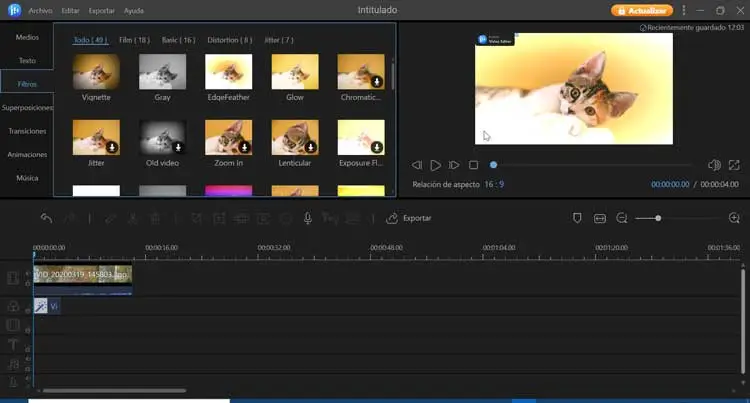
Task: Click the orange Actualizar button
Action: click(642, 11)
